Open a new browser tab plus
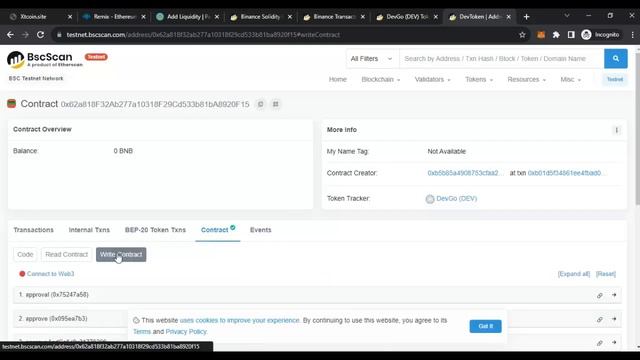640x360 pixels. click(527, 17)
